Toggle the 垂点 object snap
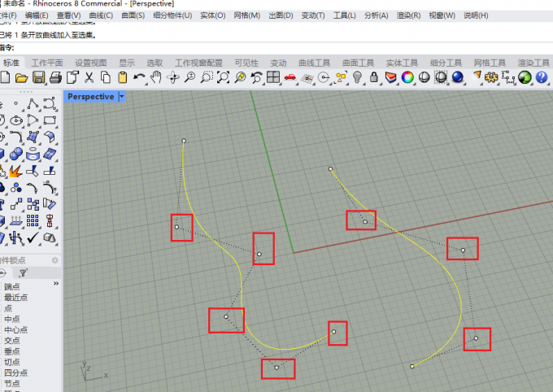Viewport: 553px width, 392px height. [x=12, y=351]
